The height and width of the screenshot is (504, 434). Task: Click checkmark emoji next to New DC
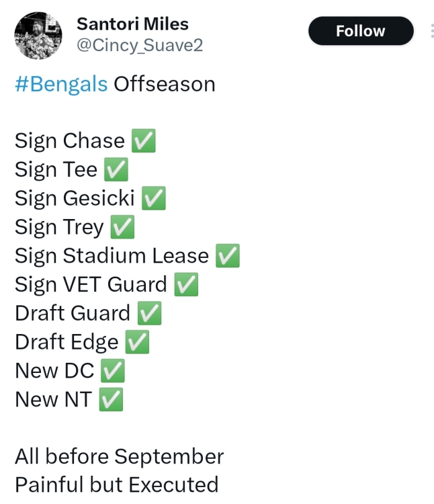113,370
